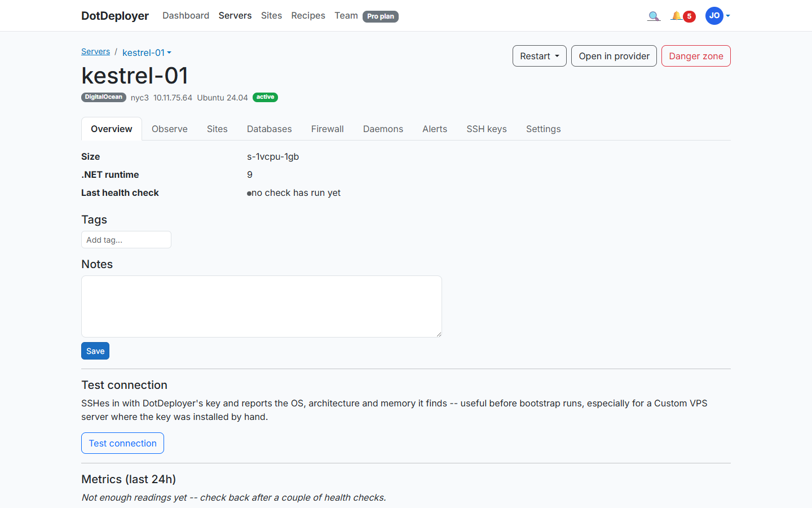812x508 pixels.
Task: Open the Danger zone button
Action: [x=696, y=56]
